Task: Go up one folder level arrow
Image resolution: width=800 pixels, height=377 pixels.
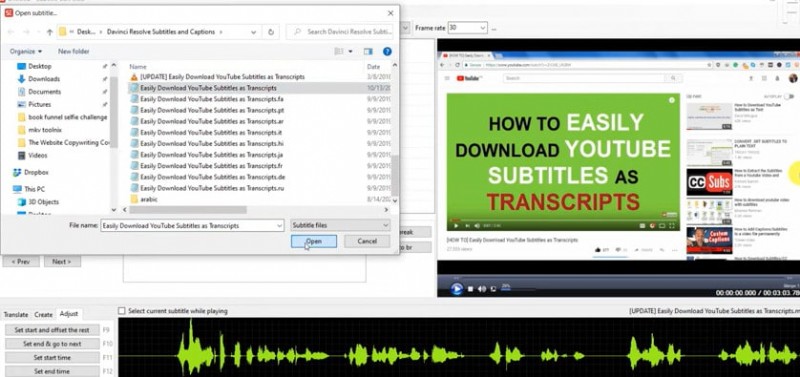Action: (49, 32)
